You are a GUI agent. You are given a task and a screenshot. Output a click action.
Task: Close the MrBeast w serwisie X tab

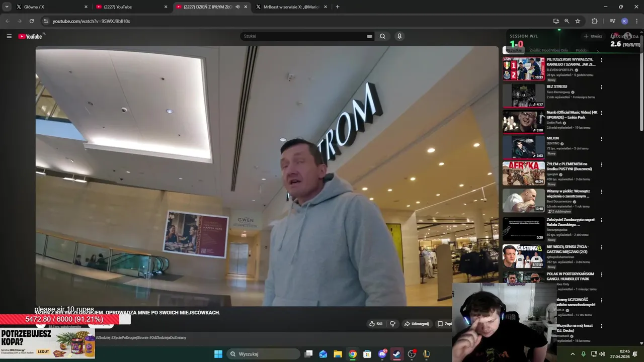[326, 7]
